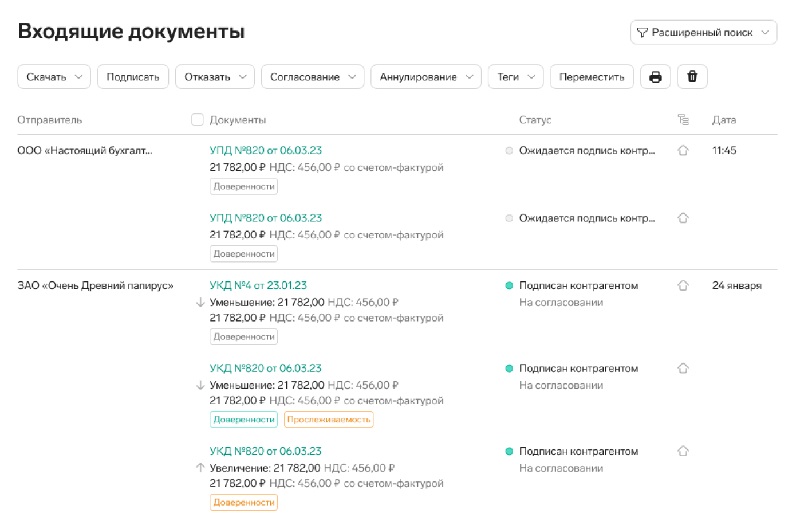Open the Расширенный поиск dropdown

(x=703, y=32)
